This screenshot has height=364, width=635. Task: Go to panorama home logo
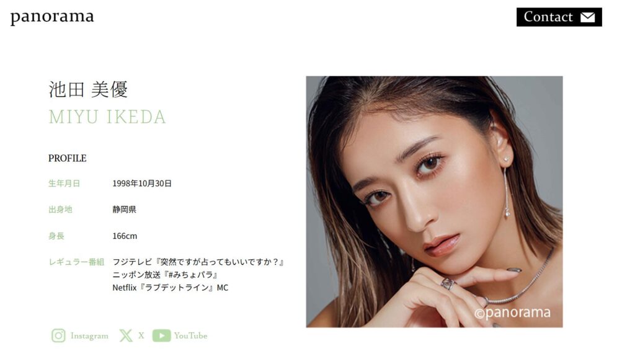coord(52,17)
